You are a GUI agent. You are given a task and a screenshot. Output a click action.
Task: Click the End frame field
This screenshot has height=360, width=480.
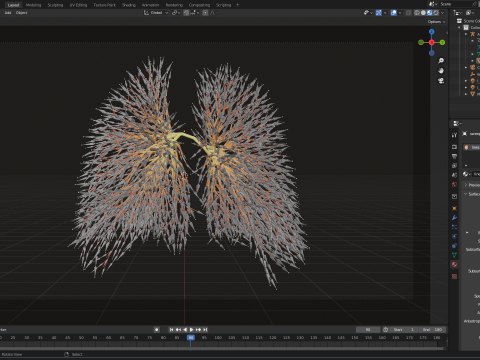(432, 329)
